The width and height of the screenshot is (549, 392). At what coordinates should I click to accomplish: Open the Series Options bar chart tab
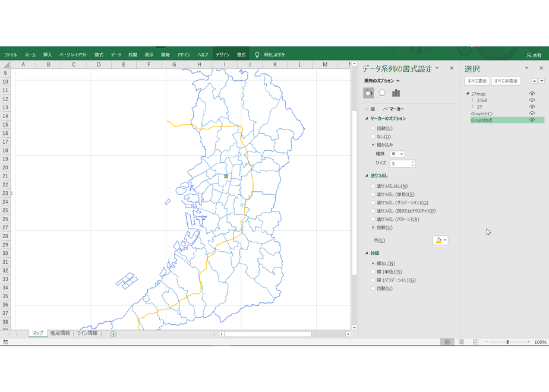[396, 93]
